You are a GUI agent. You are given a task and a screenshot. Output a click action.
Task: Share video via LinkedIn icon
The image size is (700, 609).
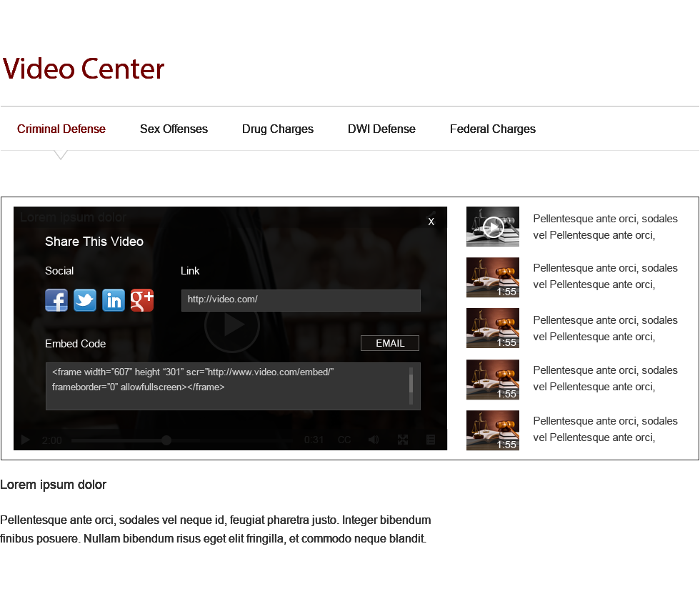coord(114,300)
